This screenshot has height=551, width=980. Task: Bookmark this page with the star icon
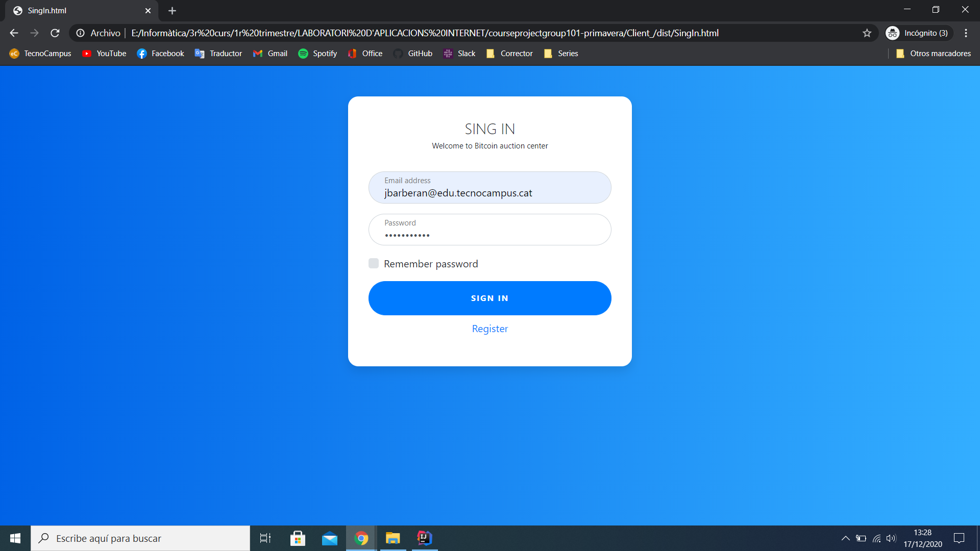(867, 33)
